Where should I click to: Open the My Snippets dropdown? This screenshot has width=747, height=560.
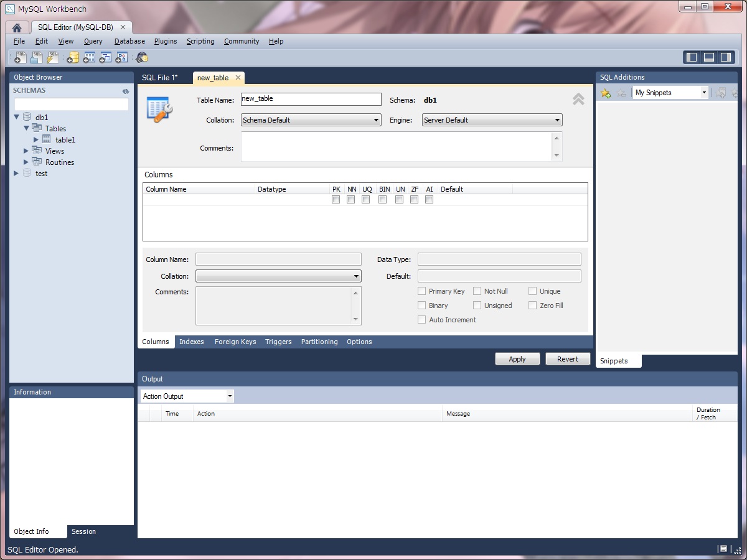click(x=671, y=93)
